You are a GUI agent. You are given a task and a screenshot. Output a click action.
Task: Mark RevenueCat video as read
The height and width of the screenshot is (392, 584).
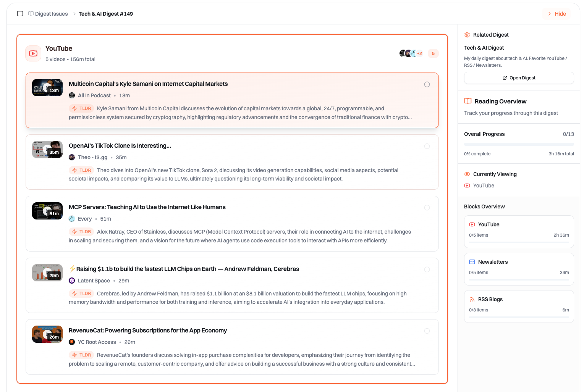click(x=427, y=331)
